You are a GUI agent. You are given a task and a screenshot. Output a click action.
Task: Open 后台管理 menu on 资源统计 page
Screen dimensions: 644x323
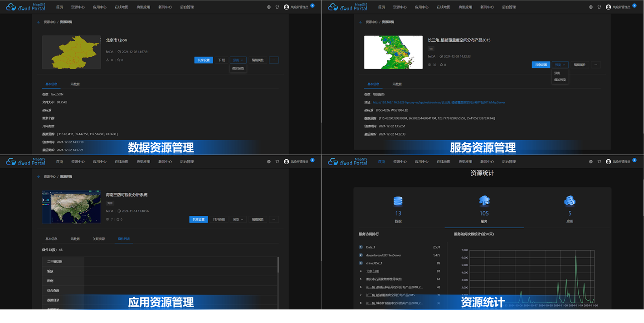(x=509, y=162)
